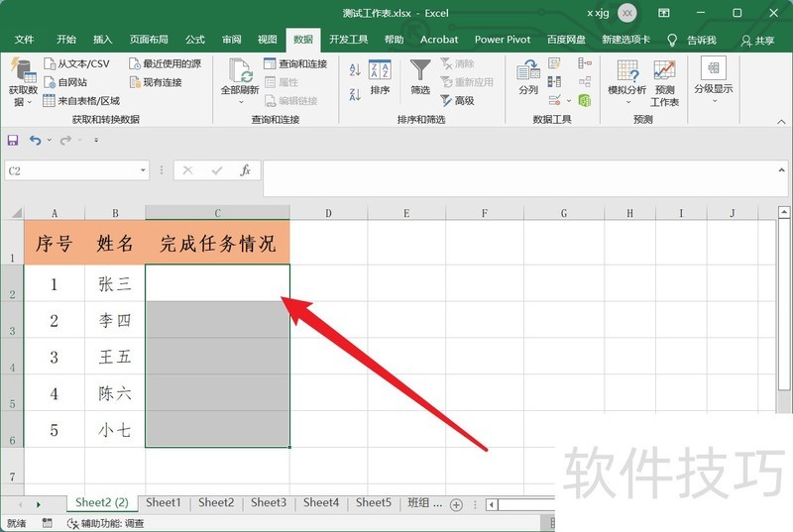Click Accessibility (辅助功能: 调查) in the status bar
The image size is (793, 532).
[x=106, y=523]
